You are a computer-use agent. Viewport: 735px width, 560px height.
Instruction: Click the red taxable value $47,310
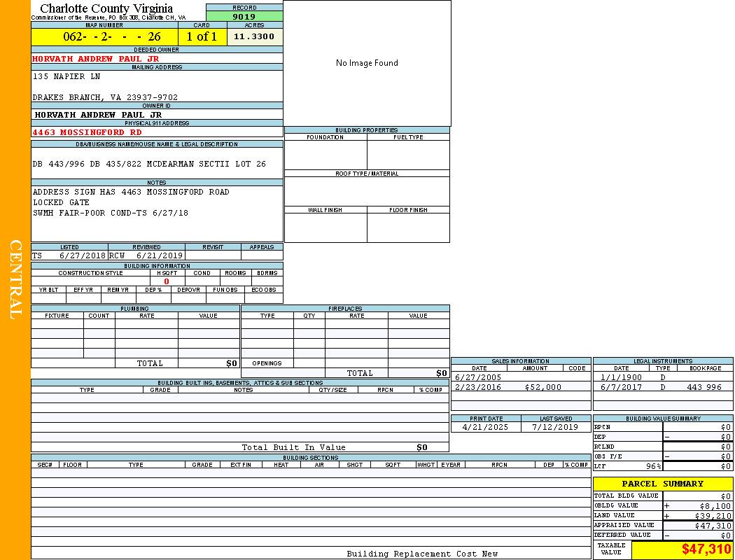(706, 549)
